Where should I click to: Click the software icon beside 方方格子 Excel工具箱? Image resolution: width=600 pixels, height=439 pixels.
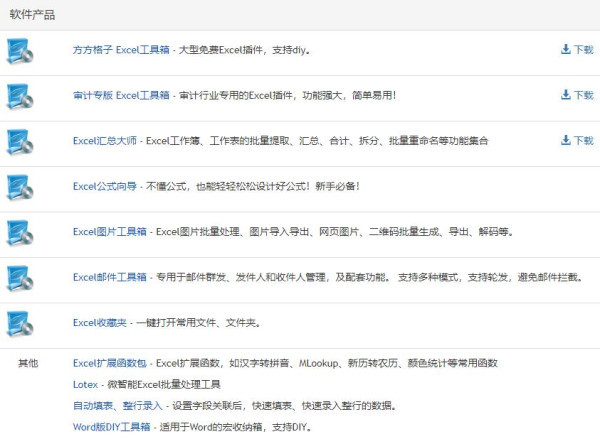20,51
